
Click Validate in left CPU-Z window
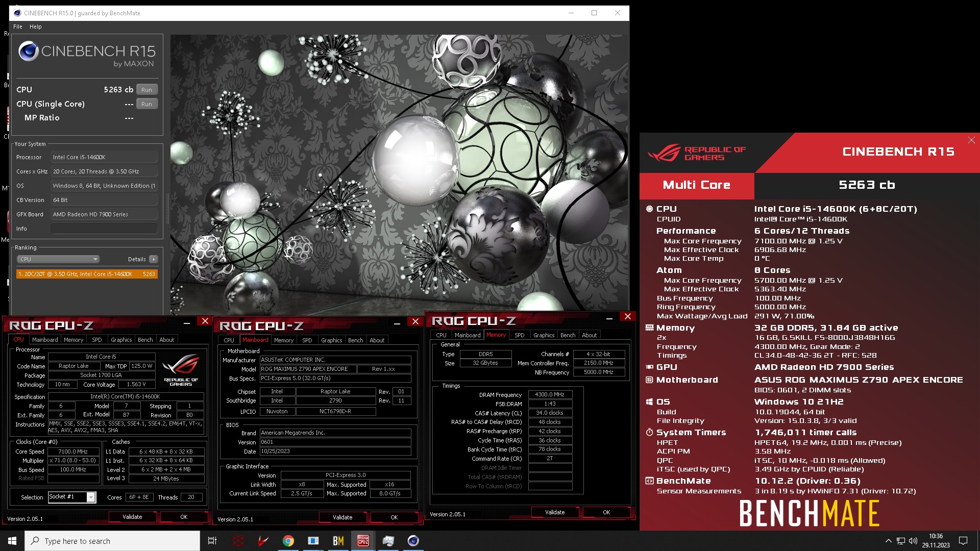[x=132, y=517]
